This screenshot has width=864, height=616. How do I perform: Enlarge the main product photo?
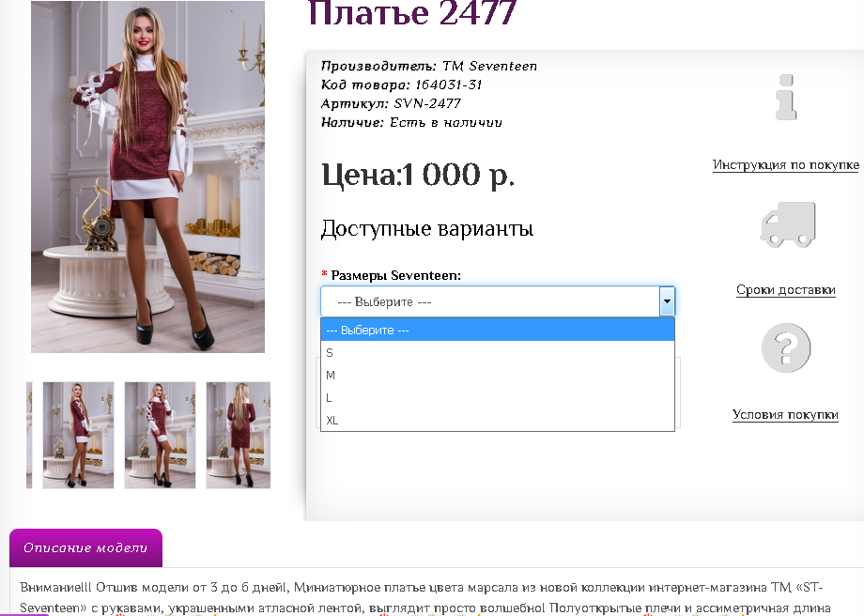(x=147, y=177)
